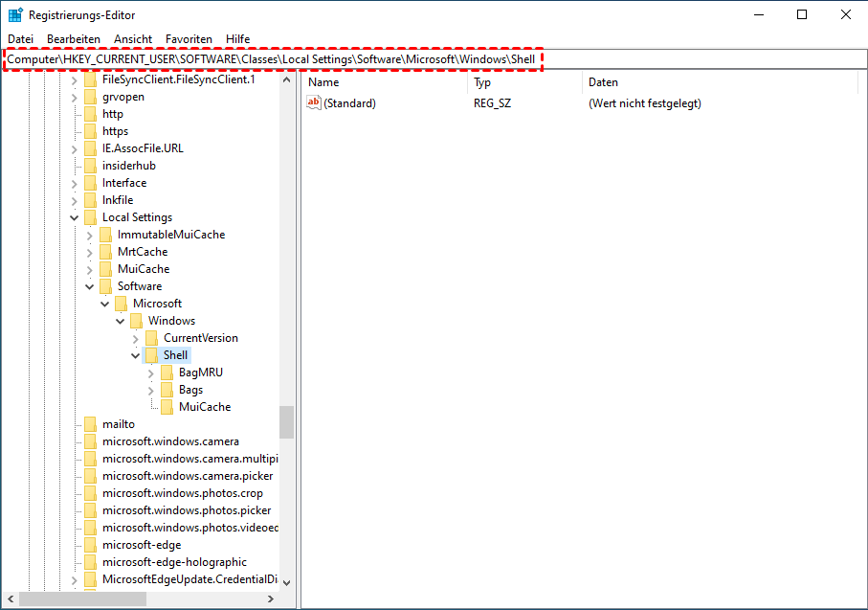The height and width of the screenshot is (610, 868).
Task: Select the grvopen tree entry
Action: pos(123,97)
